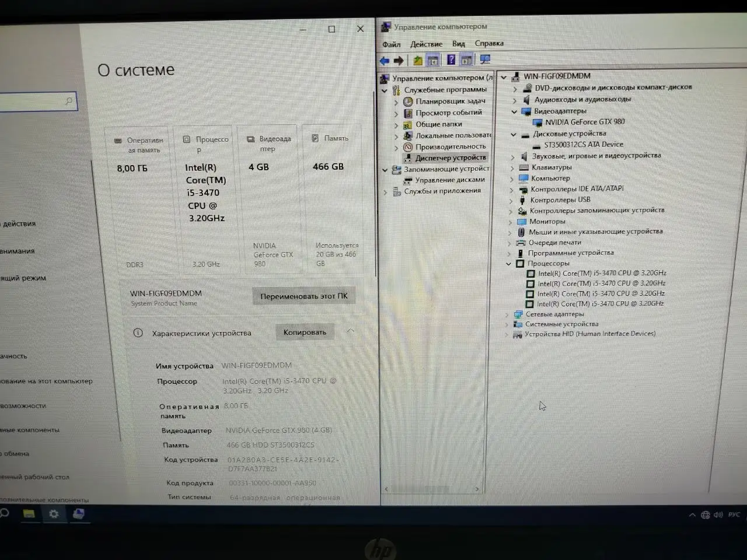Click the disk icon beside Управление дисками
Viewport: 747px width, 560px height.
408,180
